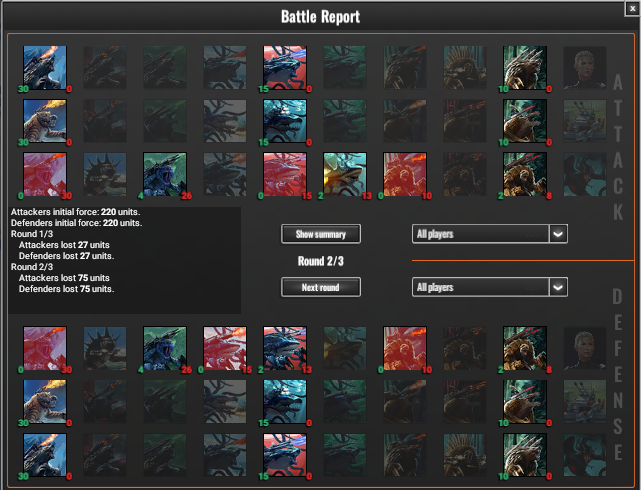
Task: Select dimmed spiky-backed creature in Defense section
Action: [x=105, y=348]
